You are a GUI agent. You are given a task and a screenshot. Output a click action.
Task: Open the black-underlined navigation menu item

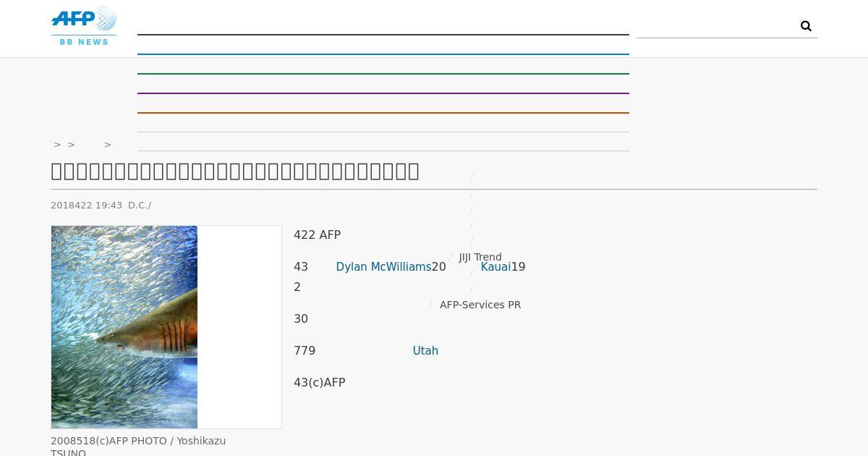click(383, 25)
